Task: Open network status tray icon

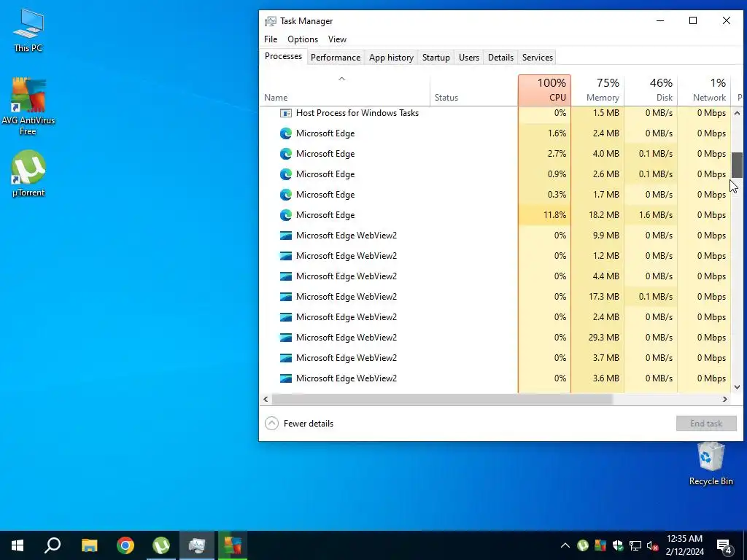Action: pos(635,545)
